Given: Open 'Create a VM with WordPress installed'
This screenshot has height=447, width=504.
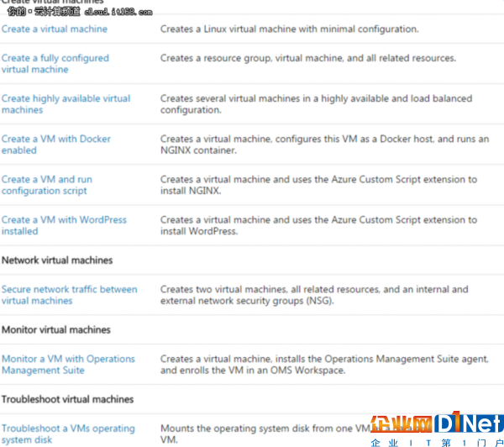Looking at the screenshot, I should tap(64, 225).
